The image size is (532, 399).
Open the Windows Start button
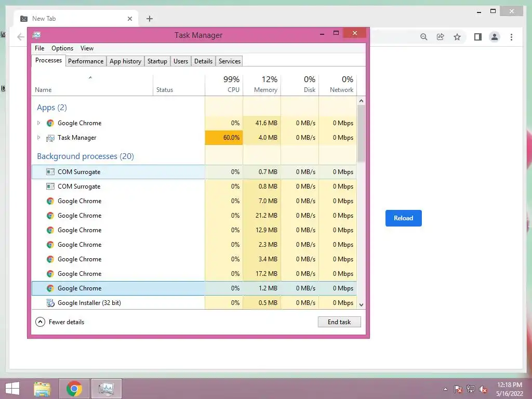point(12,389)
